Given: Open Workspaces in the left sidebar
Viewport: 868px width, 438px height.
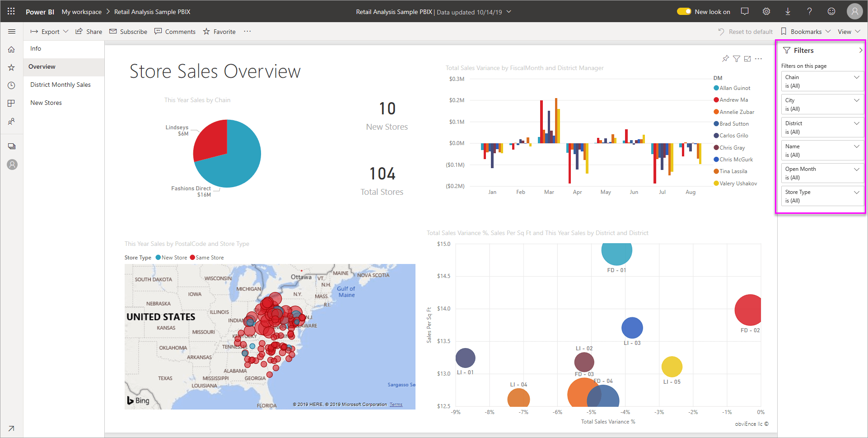Looking at the screenshot, I should coord(11,146).
